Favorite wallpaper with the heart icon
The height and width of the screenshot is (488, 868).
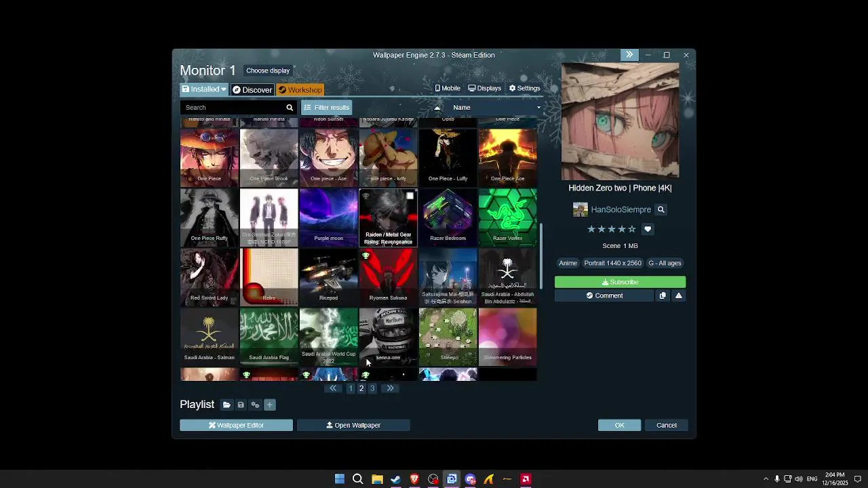click(x=648, y=229)
